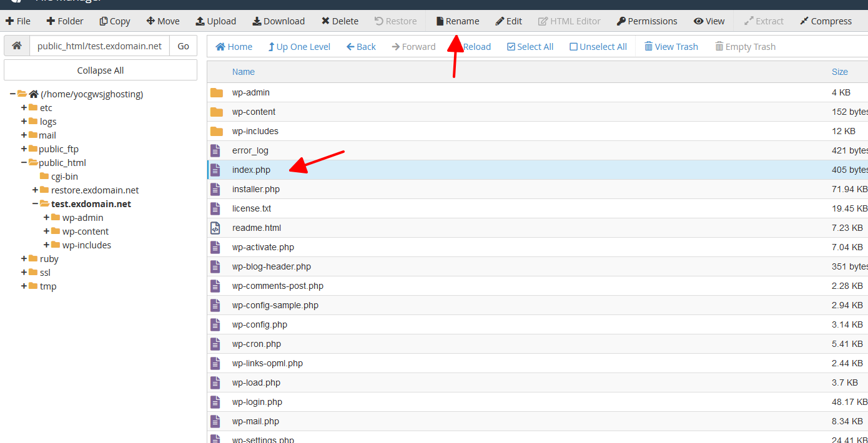Select ssl folder in tree
Screen dimensions: 868x443
click(x=45, y=273)
